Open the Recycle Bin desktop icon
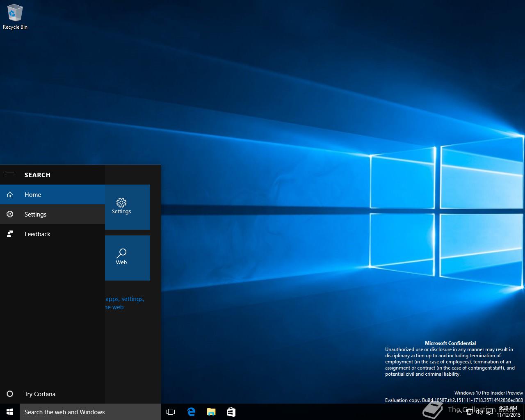The image size is (525, 420). coord(15,17)
